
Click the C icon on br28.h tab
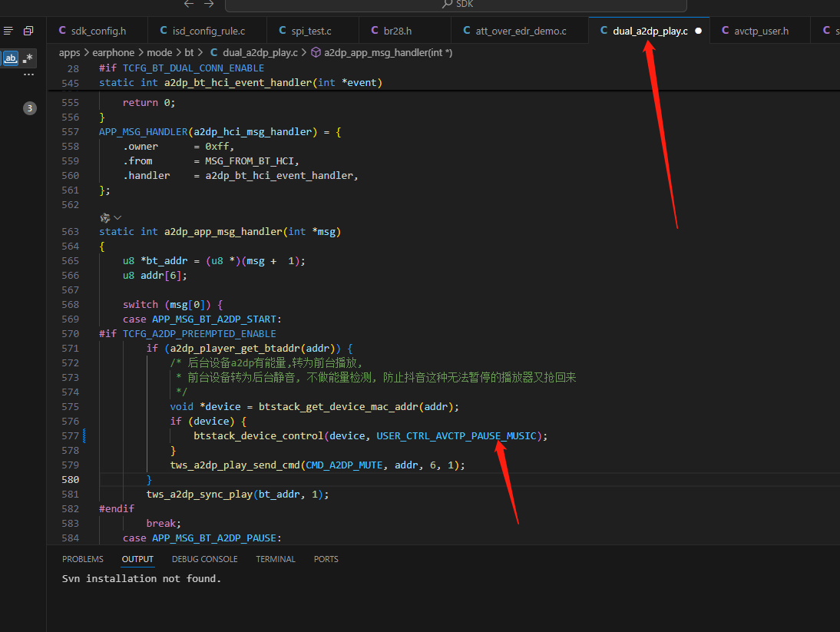(x=375, y=31)
